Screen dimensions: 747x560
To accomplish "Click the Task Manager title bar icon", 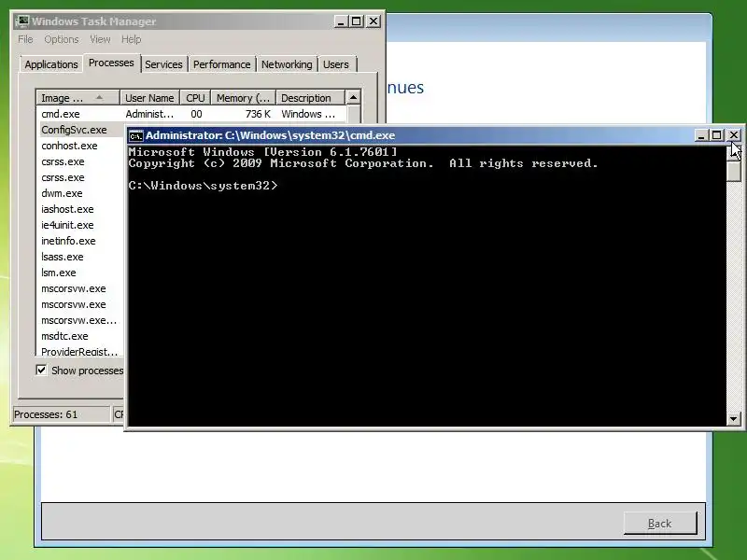I will point(22,21).
